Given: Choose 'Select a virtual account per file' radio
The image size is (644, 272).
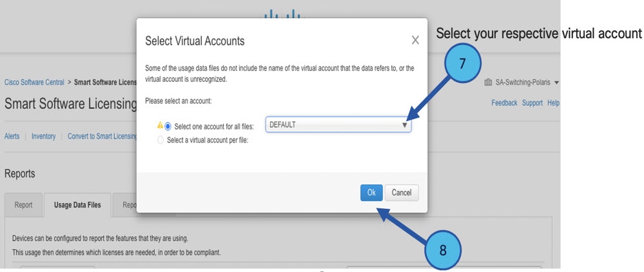Looking at the screenshot, I should [x=161, y=140].
